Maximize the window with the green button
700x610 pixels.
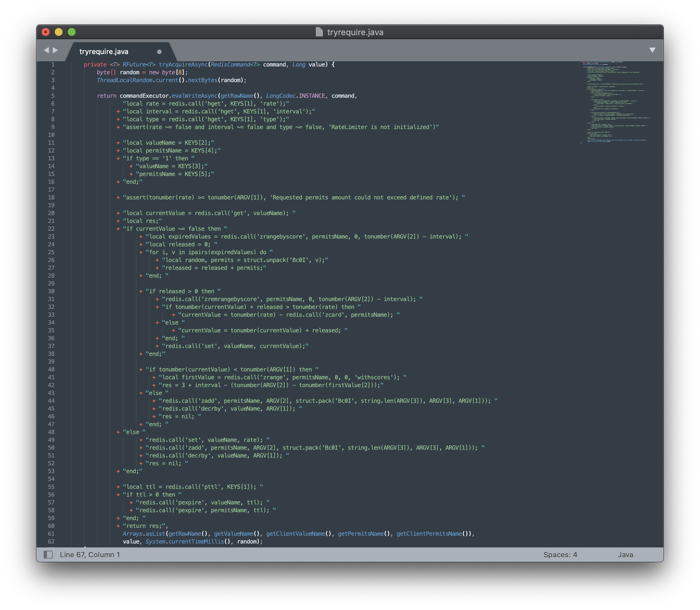point(71,32)
